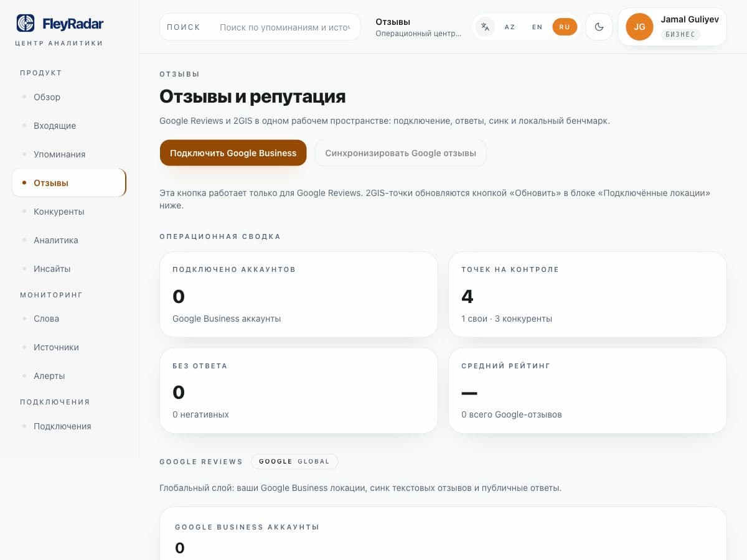
Task: Click the GOOGLE GLOBAL badge
Action: 294,462
